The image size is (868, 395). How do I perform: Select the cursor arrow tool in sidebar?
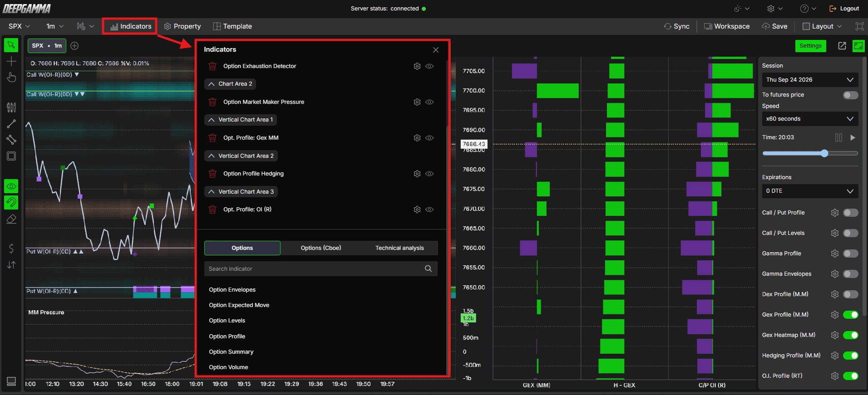click(11, 45)
